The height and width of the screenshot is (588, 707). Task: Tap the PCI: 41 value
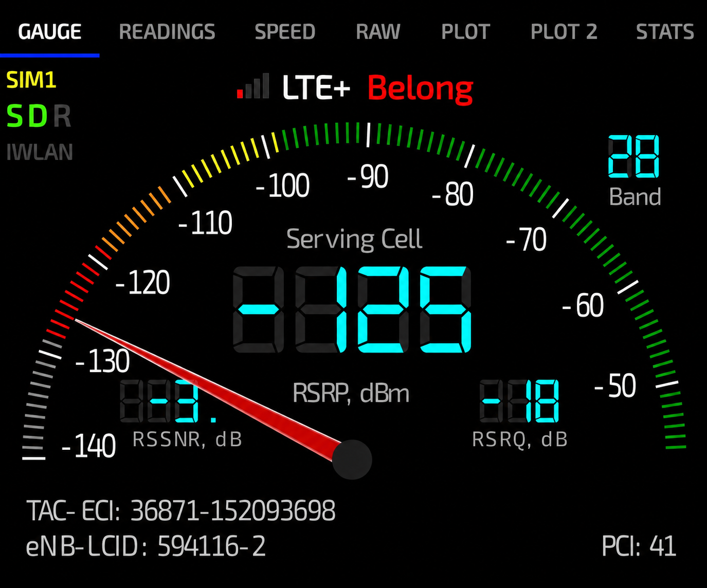pyautogui.click(x=639, y=546)
